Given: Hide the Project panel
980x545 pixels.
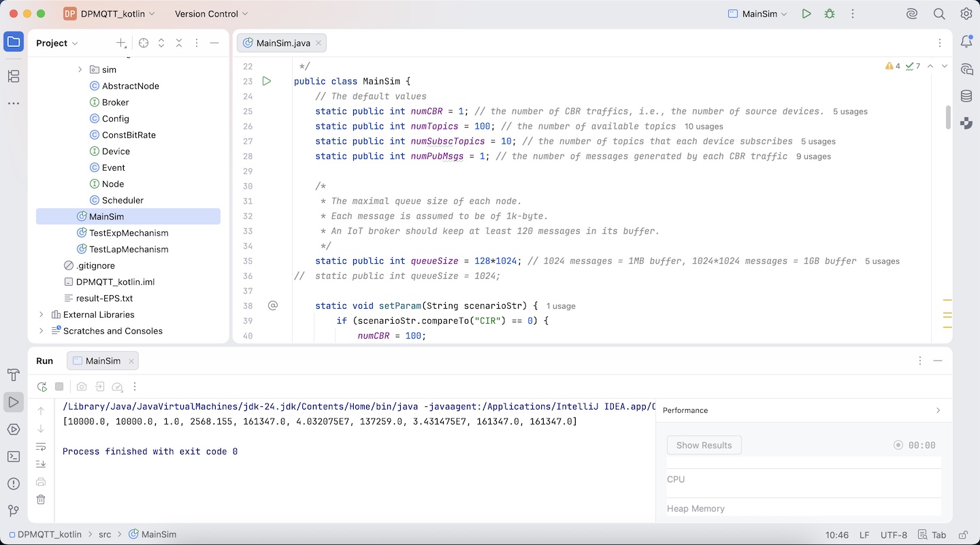Looking at the screenshot, I should (214, 43).
